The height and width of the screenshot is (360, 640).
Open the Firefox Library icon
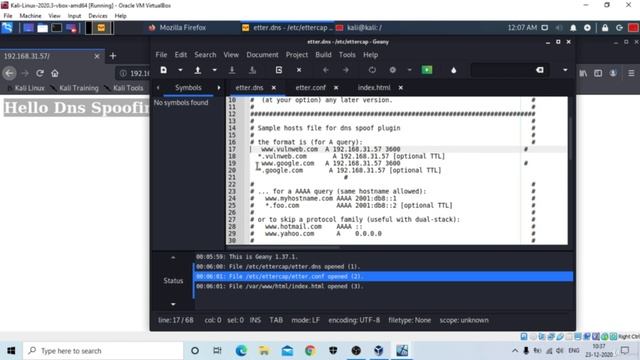[x=583, y=73]
